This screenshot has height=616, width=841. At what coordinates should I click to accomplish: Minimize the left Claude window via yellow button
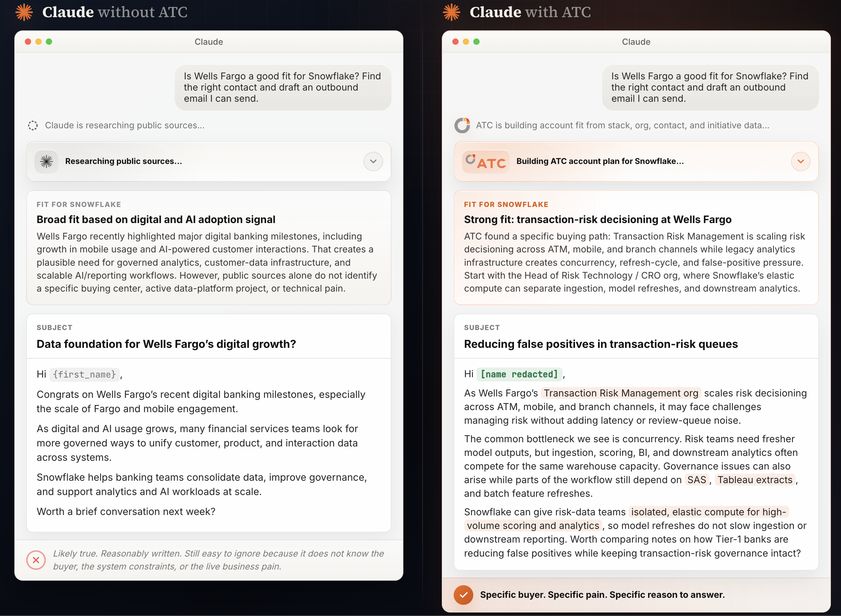[38, 42]
